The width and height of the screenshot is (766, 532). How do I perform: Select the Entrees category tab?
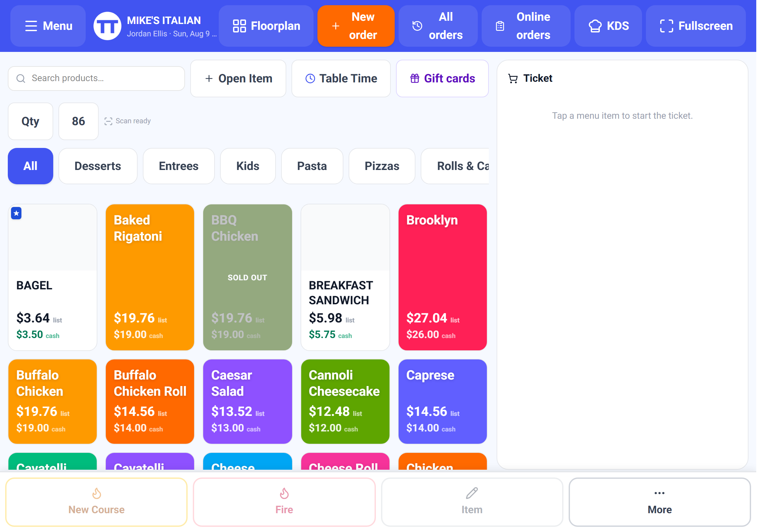point(179,166)
